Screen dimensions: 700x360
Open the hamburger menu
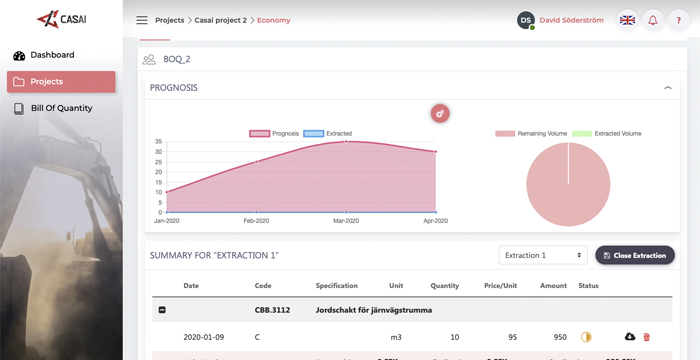pos(142,20)
